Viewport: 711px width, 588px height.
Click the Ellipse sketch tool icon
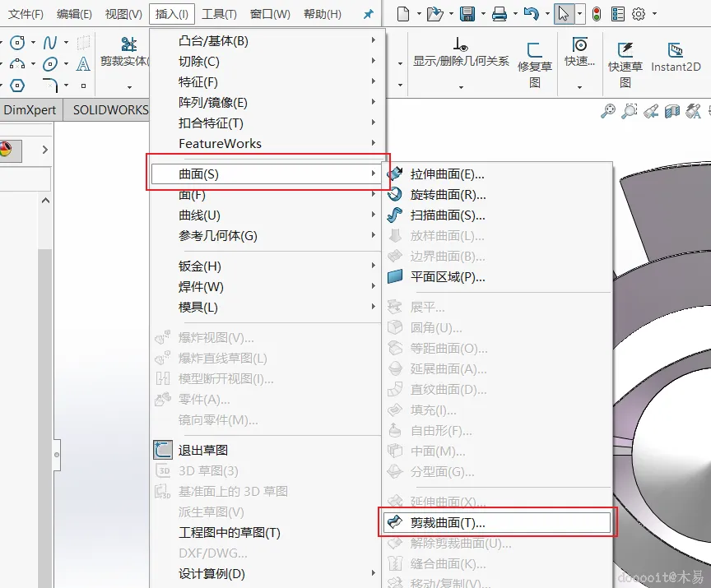50,64
